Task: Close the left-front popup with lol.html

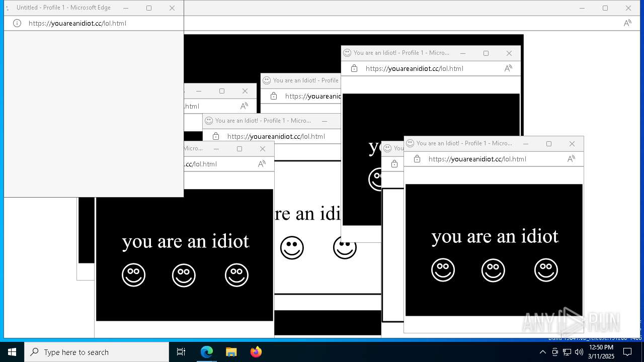Action: tap(263, 149)
